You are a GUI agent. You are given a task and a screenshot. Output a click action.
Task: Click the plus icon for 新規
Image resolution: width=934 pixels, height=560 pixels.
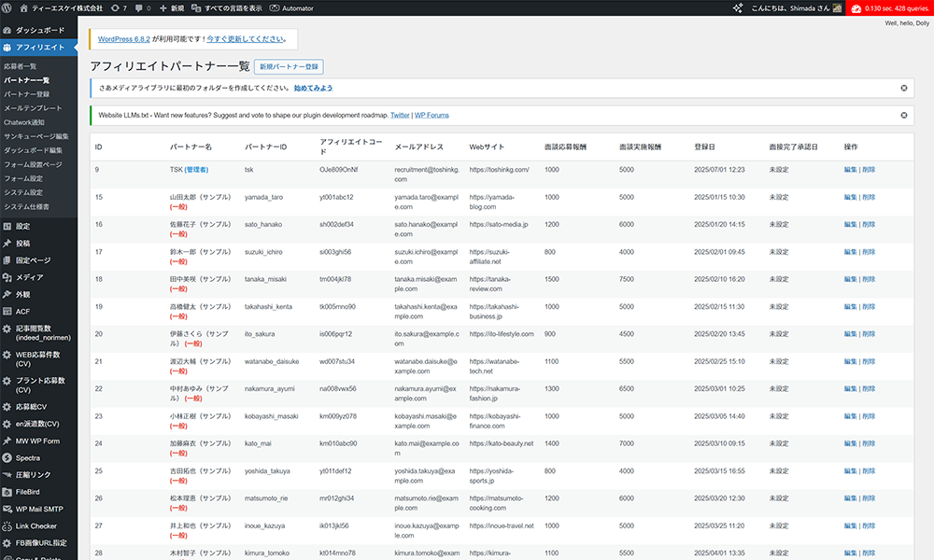pos(163,8)
